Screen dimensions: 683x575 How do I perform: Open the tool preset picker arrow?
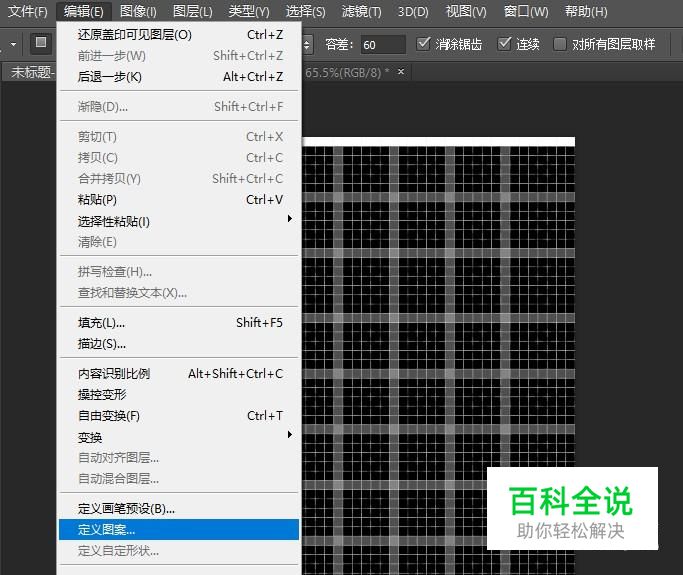[14, 44]
